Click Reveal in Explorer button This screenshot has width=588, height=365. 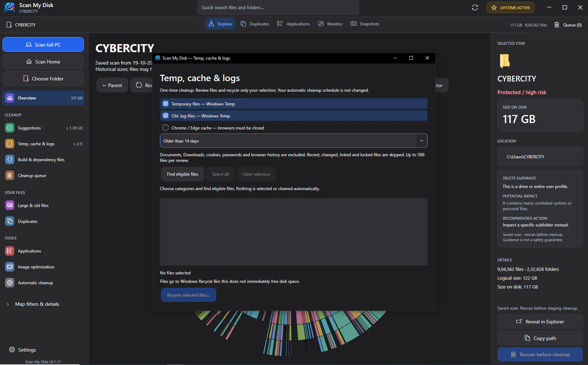tap(540, 322)
